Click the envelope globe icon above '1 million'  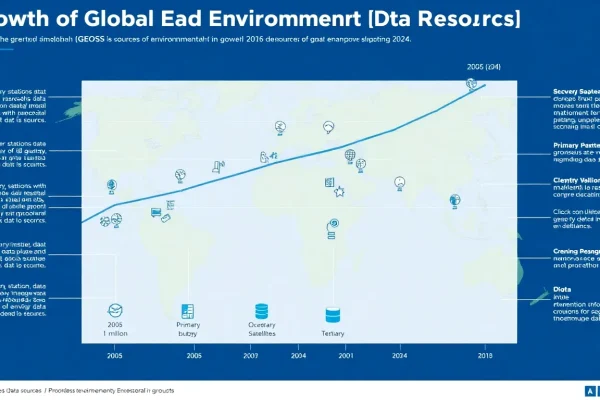115,310
